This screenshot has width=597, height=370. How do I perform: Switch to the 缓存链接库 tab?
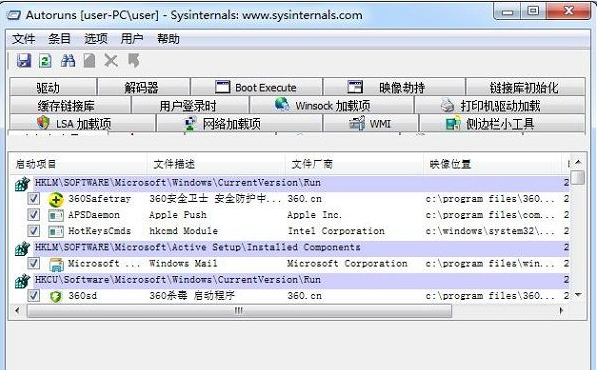click(70, 105)
